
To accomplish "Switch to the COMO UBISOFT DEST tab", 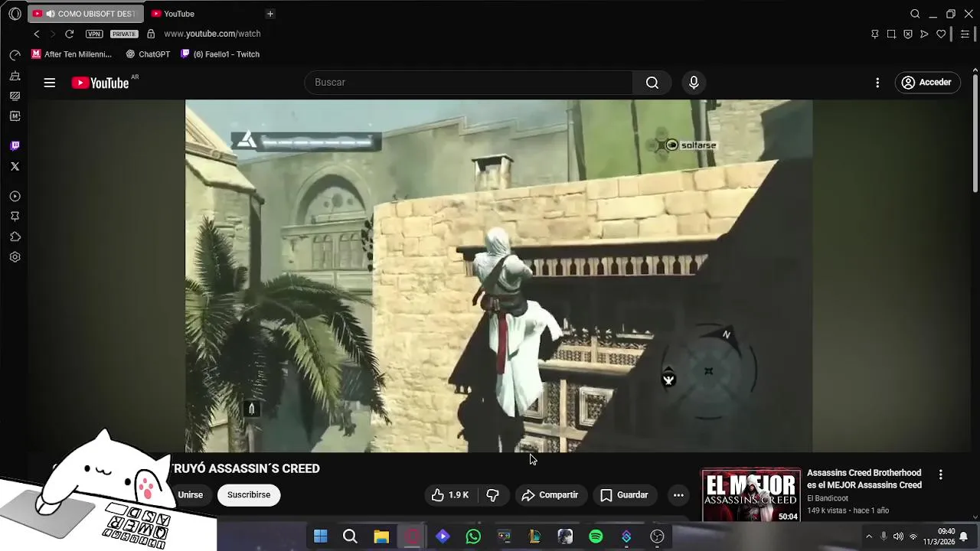I will pyautogui.click(x=85, y=14).
